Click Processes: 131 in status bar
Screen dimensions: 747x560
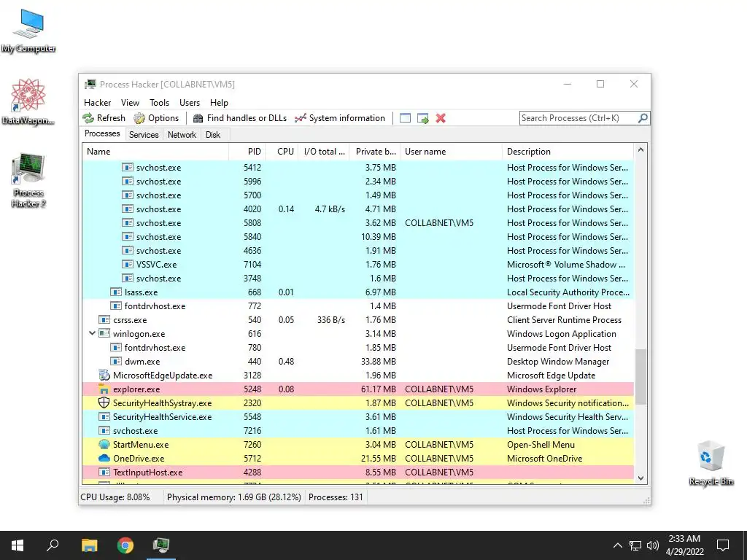click(x=336, y=497)
